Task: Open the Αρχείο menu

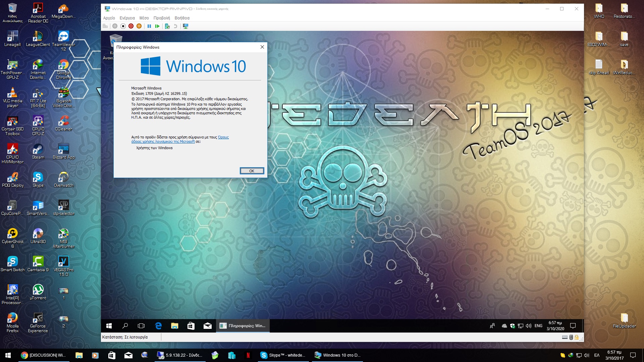Action: [109, 18]
